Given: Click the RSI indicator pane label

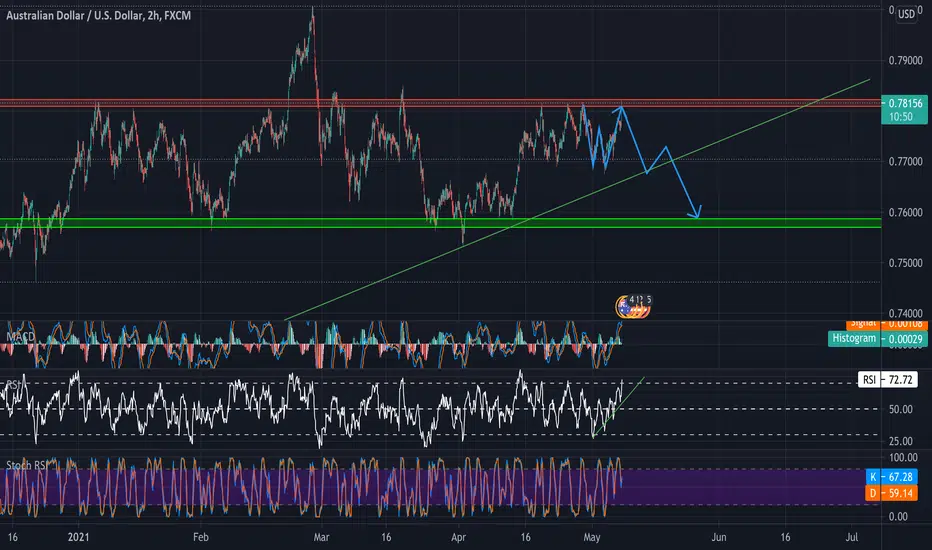Looking at the screenshot, I should pos(12,385).
